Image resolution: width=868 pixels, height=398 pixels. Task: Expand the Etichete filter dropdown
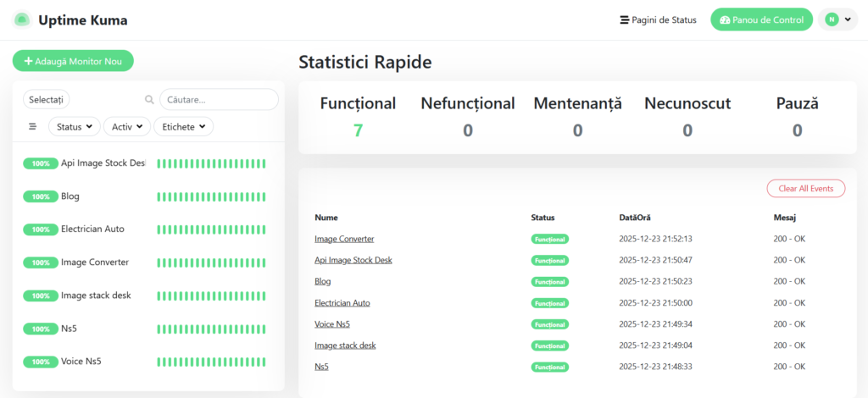pyautogui.click(x=183, y=126)
